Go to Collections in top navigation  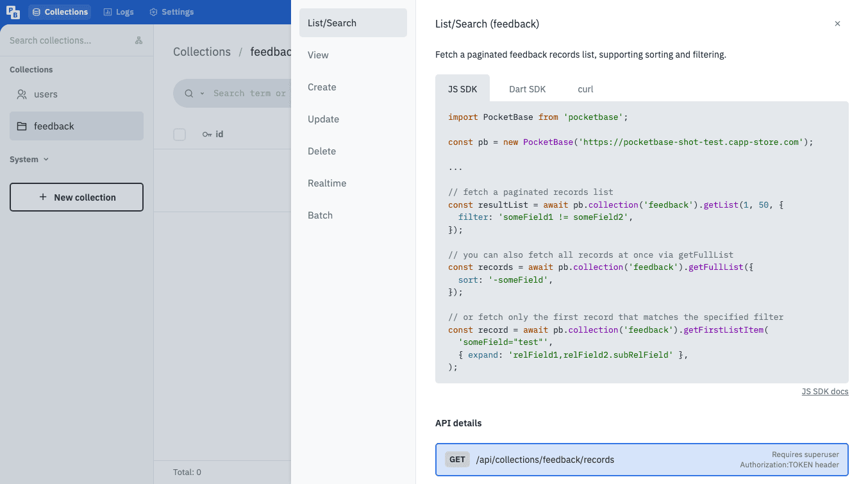(x=60, y=12)
